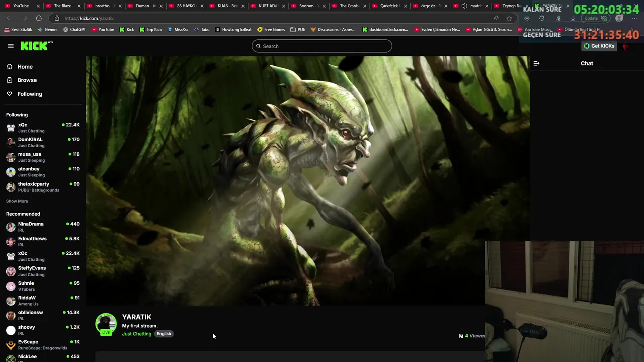Click the viewers count icon
Viewport: 644px width, 362px height.
pyautogui.click(x=461, y=336)
